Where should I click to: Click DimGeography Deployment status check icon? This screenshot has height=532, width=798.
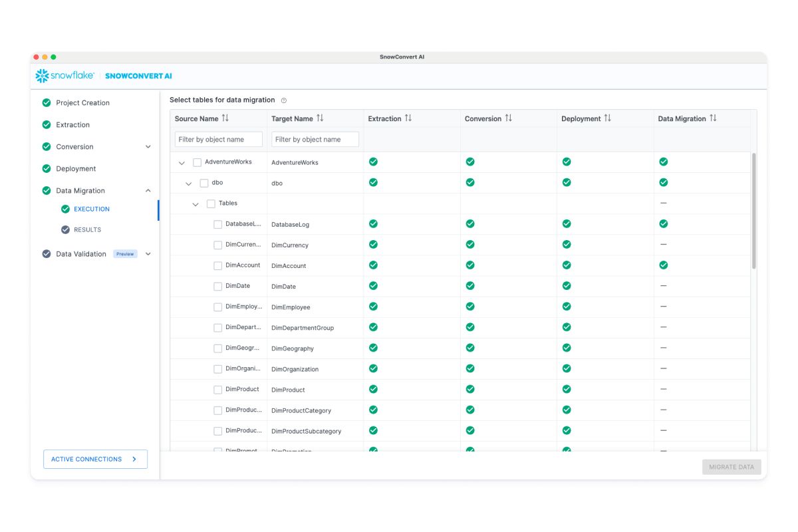(567, 347)
